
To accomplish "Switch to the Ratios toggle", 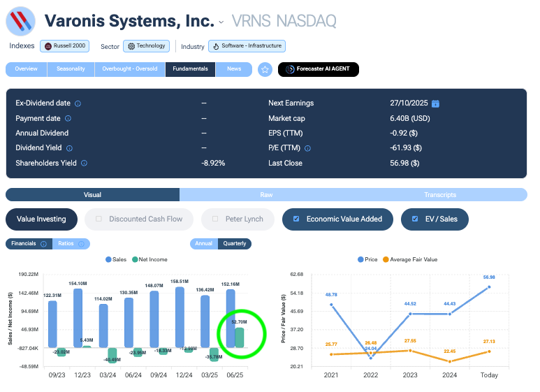I will pyautogui.click(x=71, y=244).
